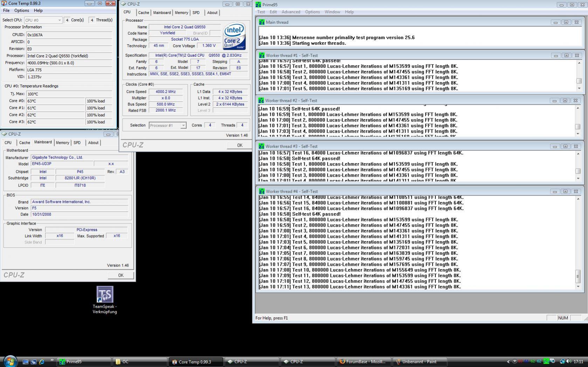The height and width of the screenshot is (367, 588).
Task: Click the Worker thread #3 window icon
Action: click(261, 146)
